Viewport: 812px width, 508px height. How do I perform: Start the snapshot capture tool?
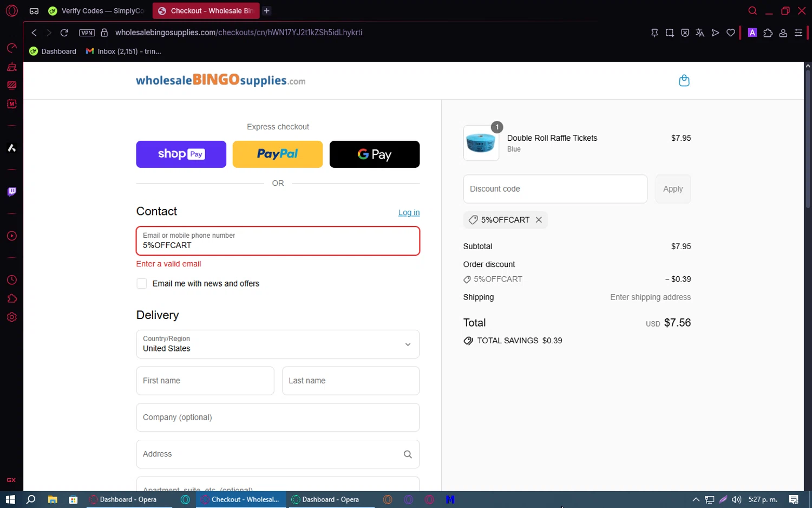[670, 33]
